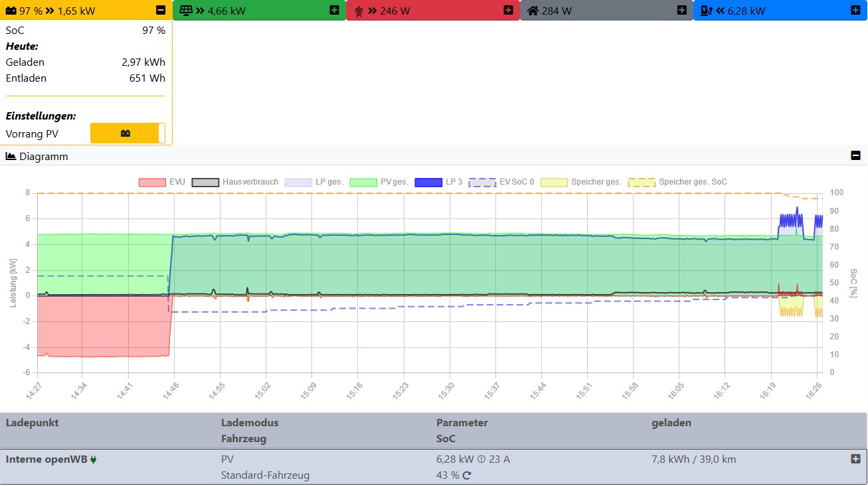The height and width of the screenshot is (486, 868).
Task: Click the power pylon icon in the red header
Action: (x=359, y=11)
